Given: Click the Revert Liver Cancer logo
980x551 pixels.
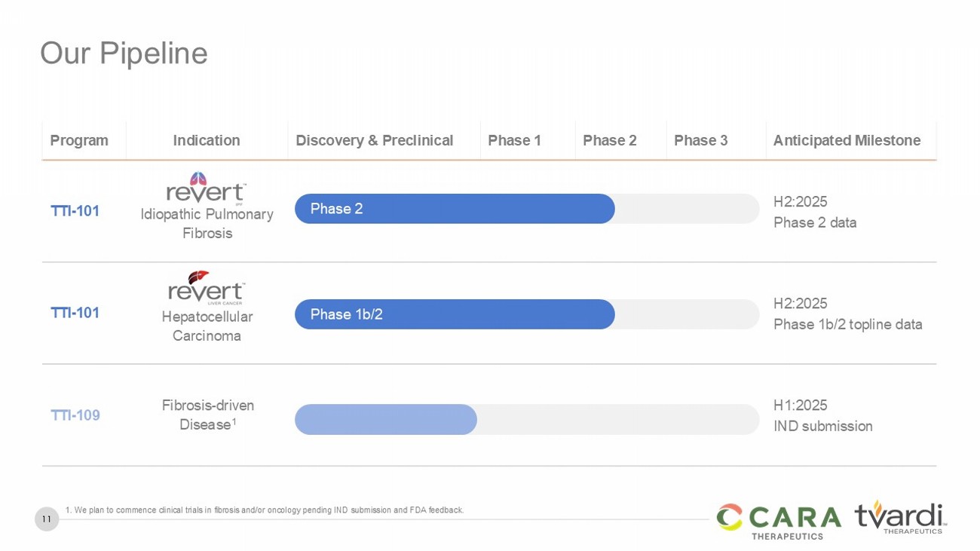Looking at the screenshot, I should 206,288.
